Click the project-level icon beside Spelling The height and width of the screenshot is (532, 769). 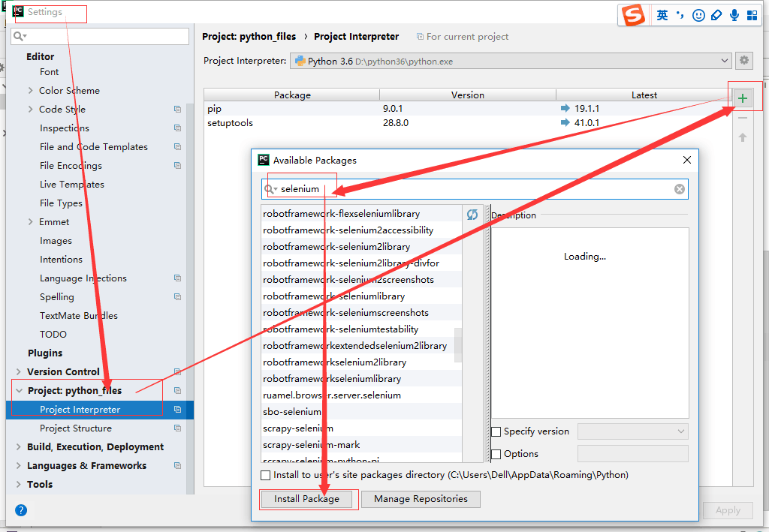tap(177, 297)
